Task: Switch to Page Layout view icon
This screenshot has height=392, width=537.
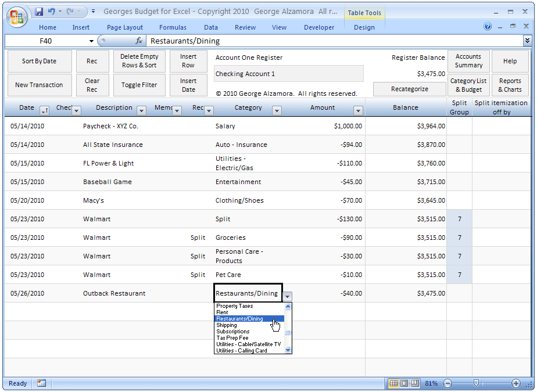Action: pyautogui.click(x=404, y=383)
